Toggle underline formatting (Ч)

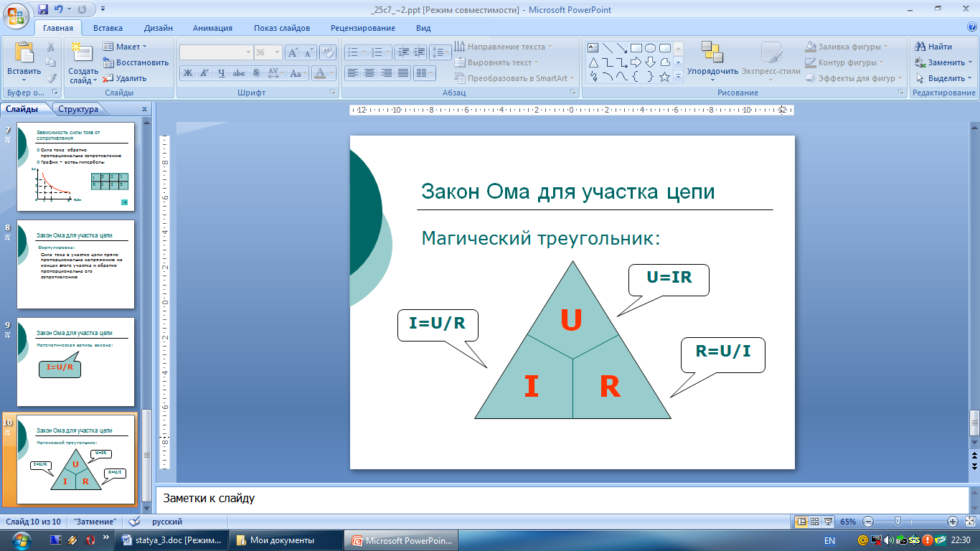point(222,73)
